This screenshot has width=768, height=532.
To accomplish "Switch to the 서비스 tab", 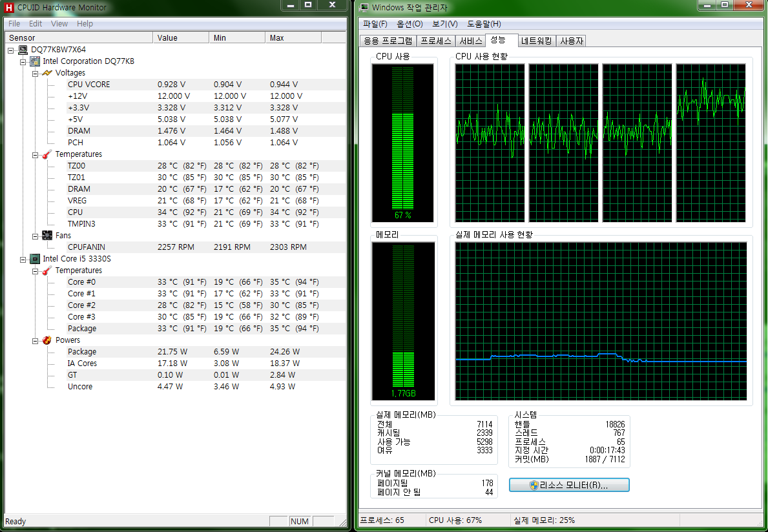I will (x=471, y=41).
